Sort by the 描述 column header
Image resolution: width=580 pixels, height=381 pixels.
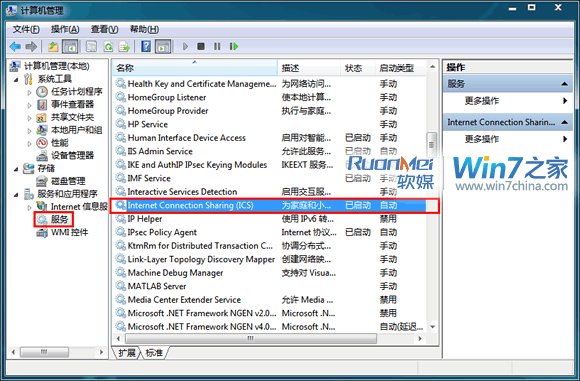coord(309,68)
